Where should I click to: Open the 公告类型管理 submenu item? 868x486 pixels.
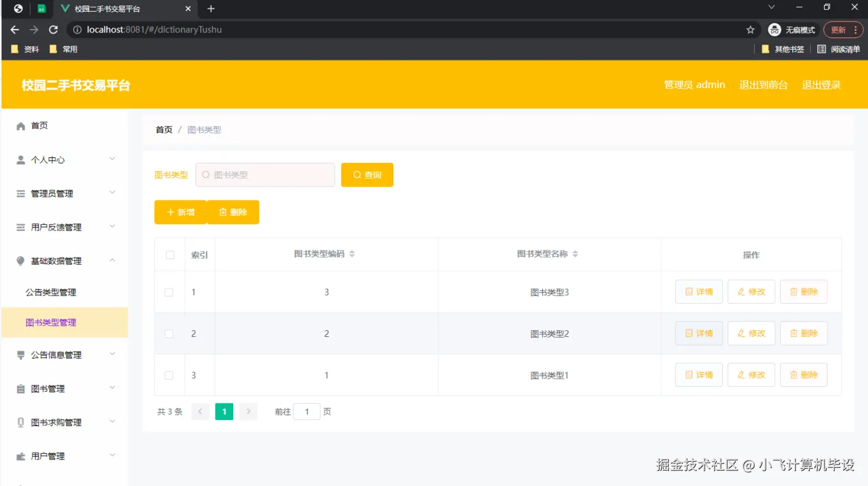tap(64, 292)
